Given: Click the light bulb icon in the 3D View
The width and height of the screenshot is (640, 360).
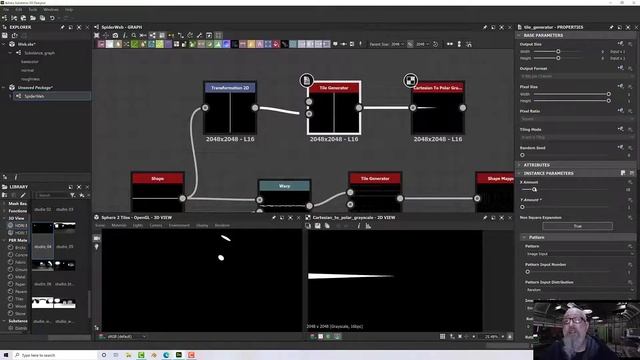Looking at the screenshot, I should tap(97, 247).
